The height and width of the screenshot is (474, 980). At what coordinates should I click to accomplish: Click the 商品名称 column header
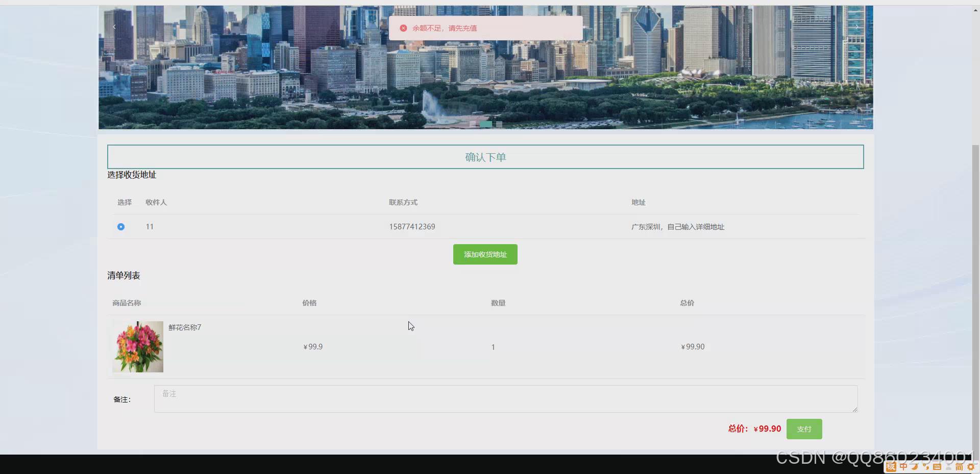coord(127,303)
